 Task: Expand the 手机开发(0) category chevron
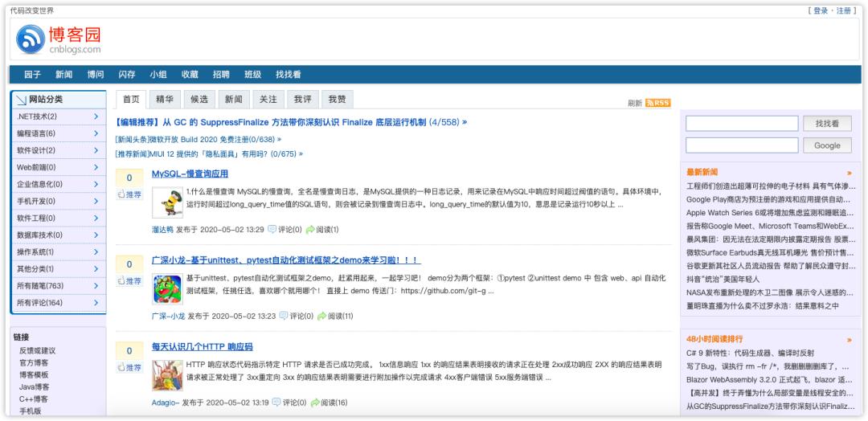(x=96, y=201)
